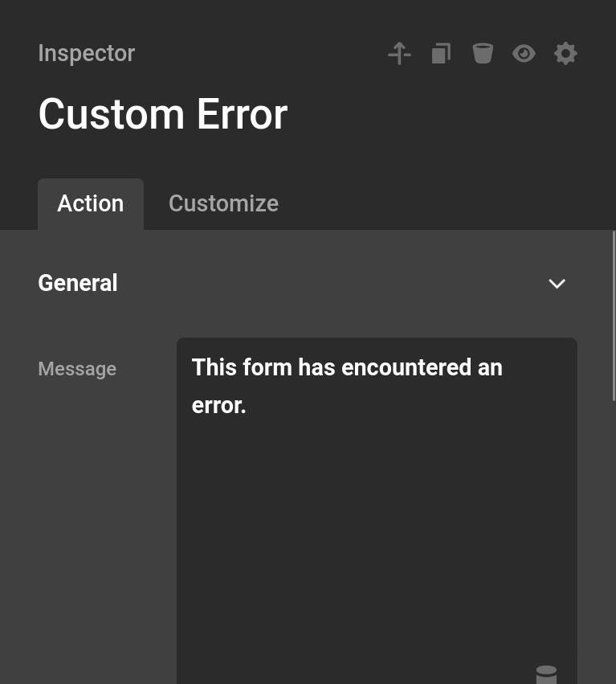Select the gear icon at top right
Viewport: 616px width, 684px height.
click(x=565, y=53)
